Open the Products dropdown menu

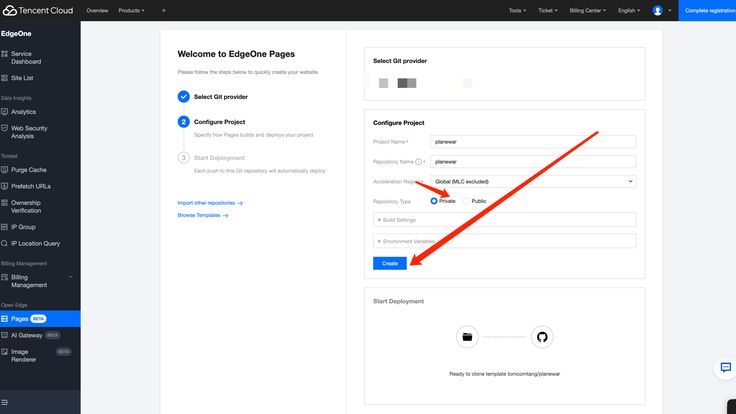point(131,10)
